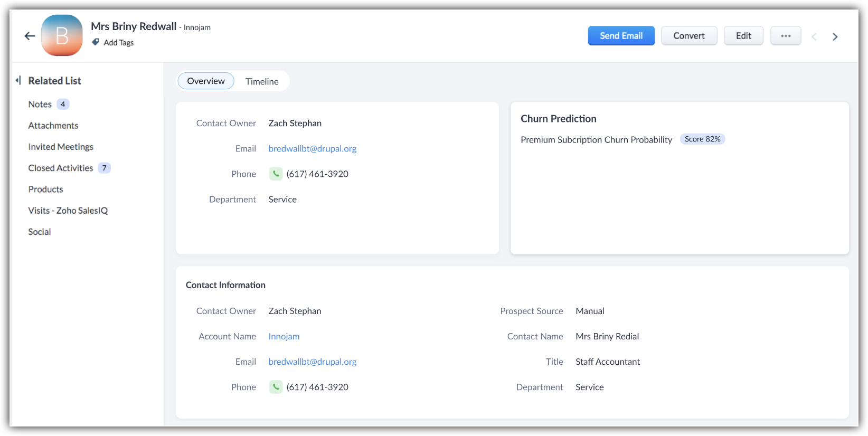
Task: Click the contact avatar with letter B
Action: click(62, 35)
